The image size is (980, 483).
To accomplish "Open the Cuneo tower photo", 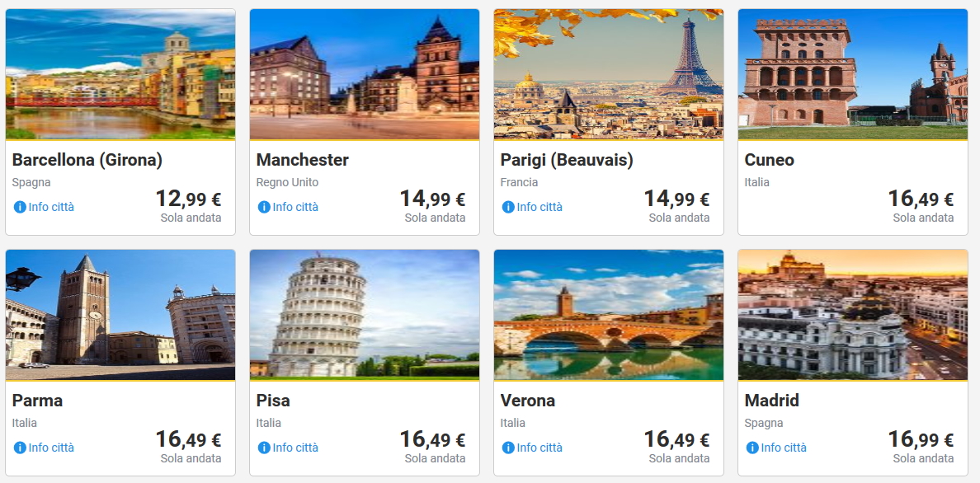I will point(853,74).
